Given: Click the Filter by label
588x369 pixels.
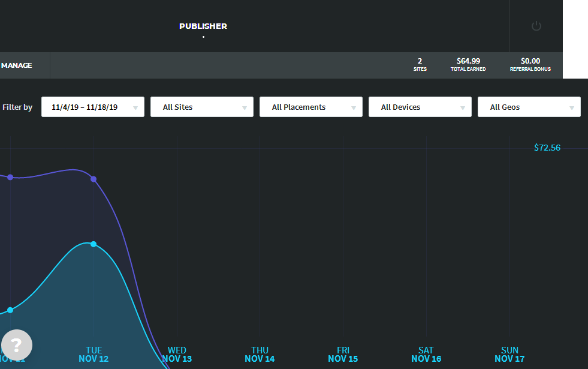Looking at the screenshot, I should pyautogui.click(x=17, y=107).
